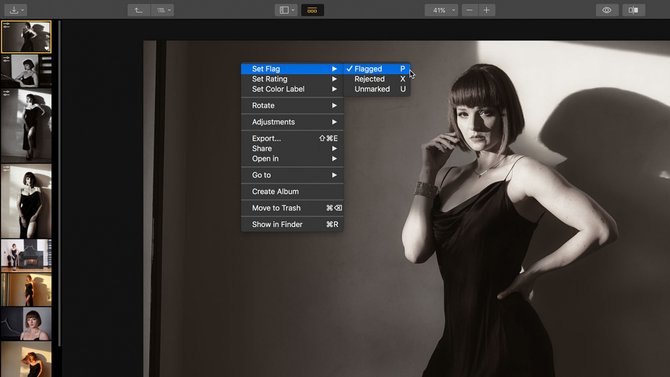Click the back arrow toolbar button

point(139,10)
